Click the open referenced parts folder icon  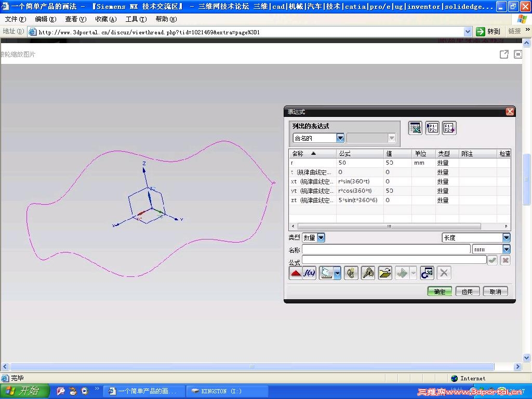(x=385, y=273)
